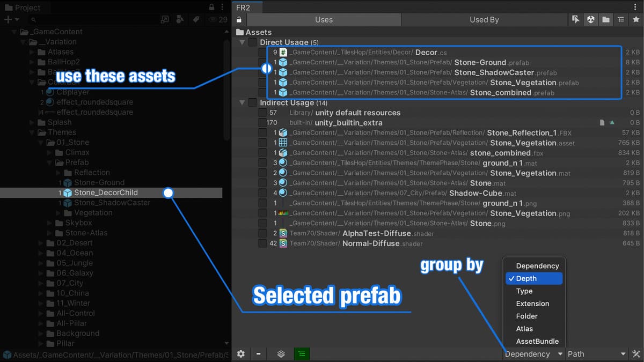Toggle the FR2 panel lock icon
This screenshot has height=362, width=644.
coord(239,20)
